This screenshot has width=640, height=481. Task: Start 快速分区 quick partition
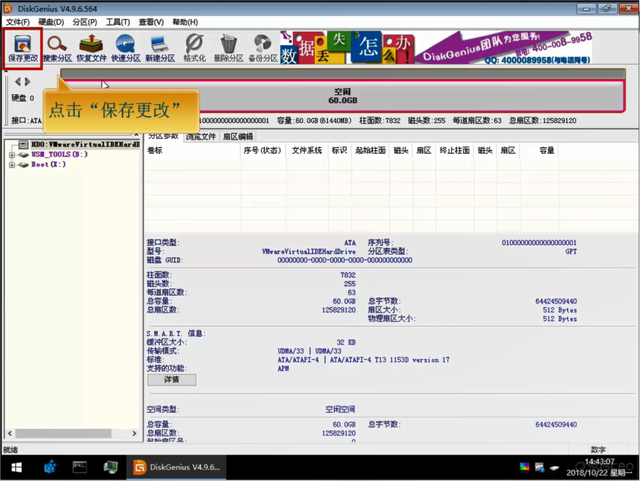tap(126, 49)
